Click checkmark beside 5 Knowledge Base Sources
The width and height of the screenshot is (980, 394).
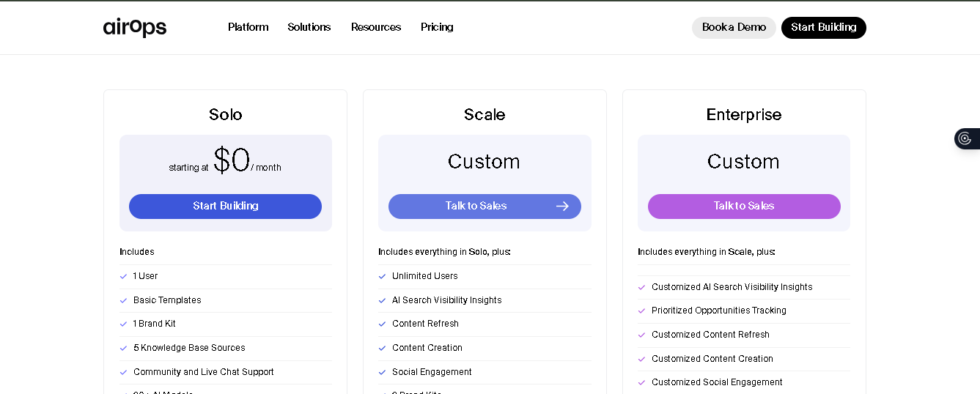point(123,348)
